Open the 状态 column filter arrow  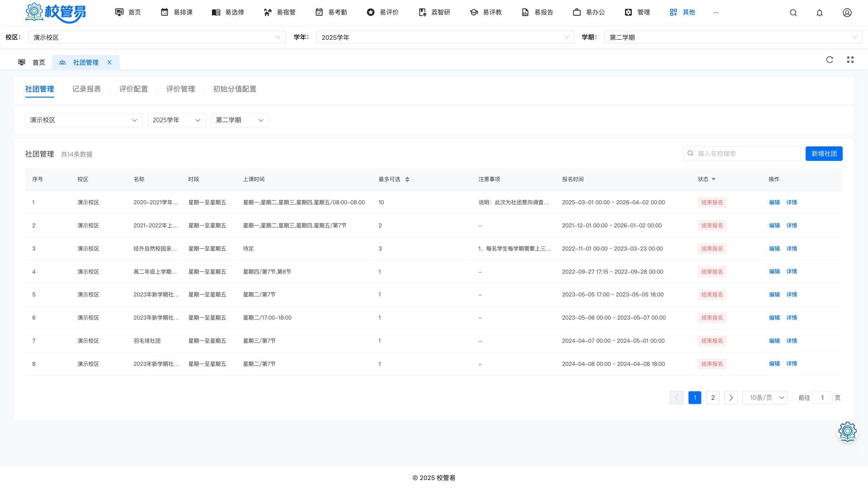point(714,179)
